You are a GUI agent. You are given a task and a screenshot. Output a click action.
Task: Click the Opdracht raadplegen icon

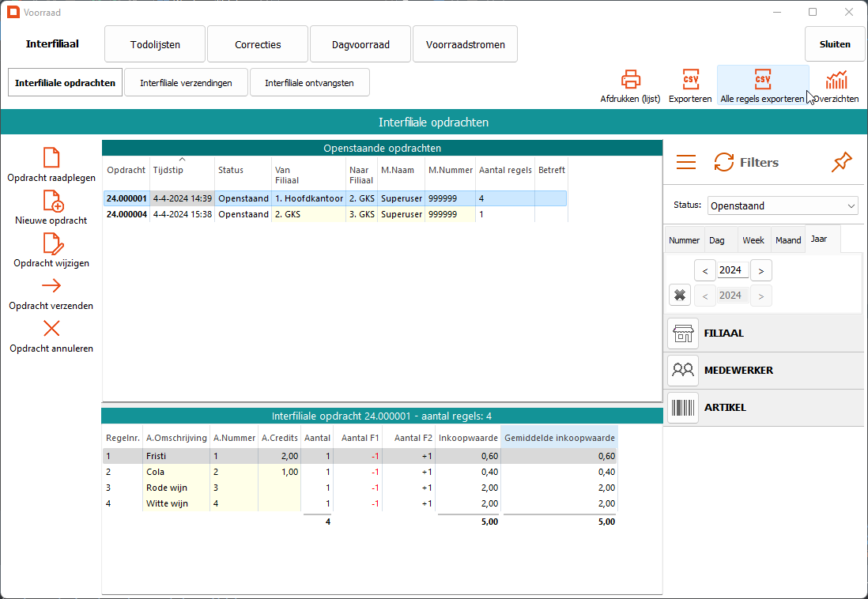pos(51,158)
